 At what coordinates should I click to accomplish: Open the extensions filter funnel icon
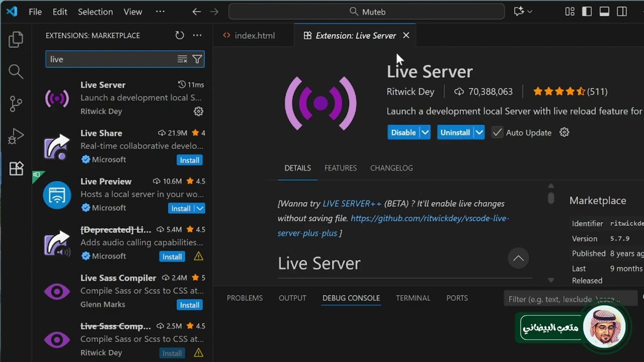tap(197, 59)
